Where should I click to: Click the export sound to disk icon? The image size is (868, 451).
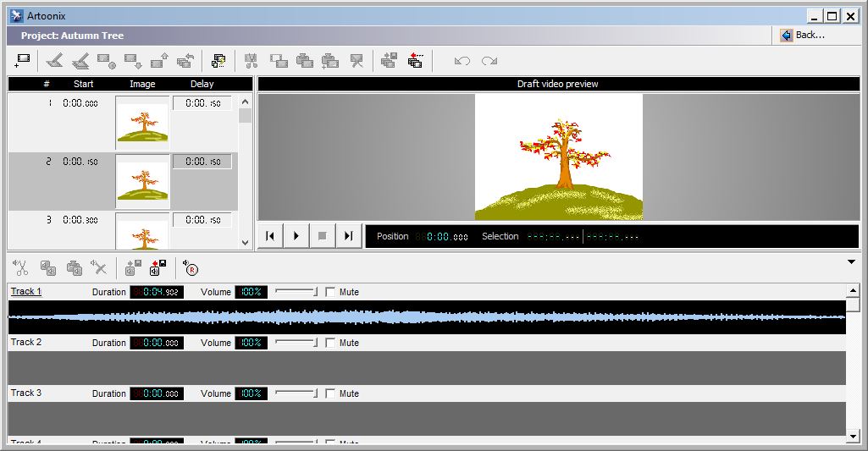click(x=133, y=268)
